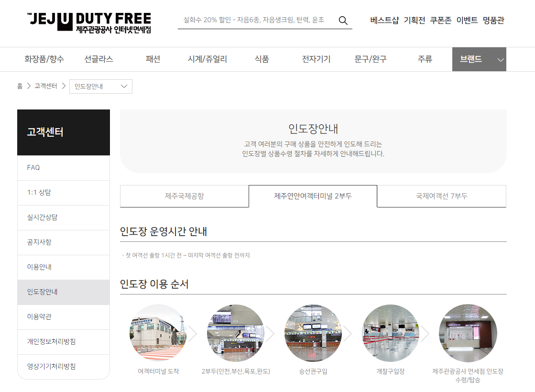Viewport: 535px width, 392px height.
Task: Open the 패션 category
Action: pyautogui.click(x=153, y=59)
